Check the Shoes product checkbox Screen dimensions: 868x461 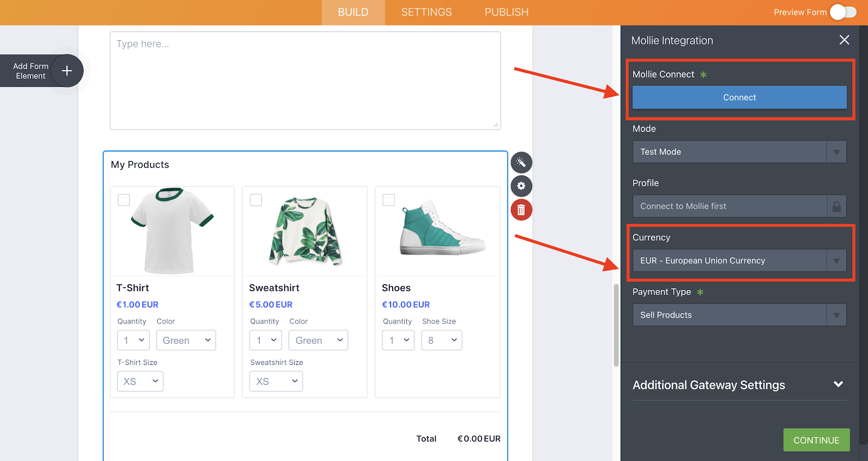[389, 200]
